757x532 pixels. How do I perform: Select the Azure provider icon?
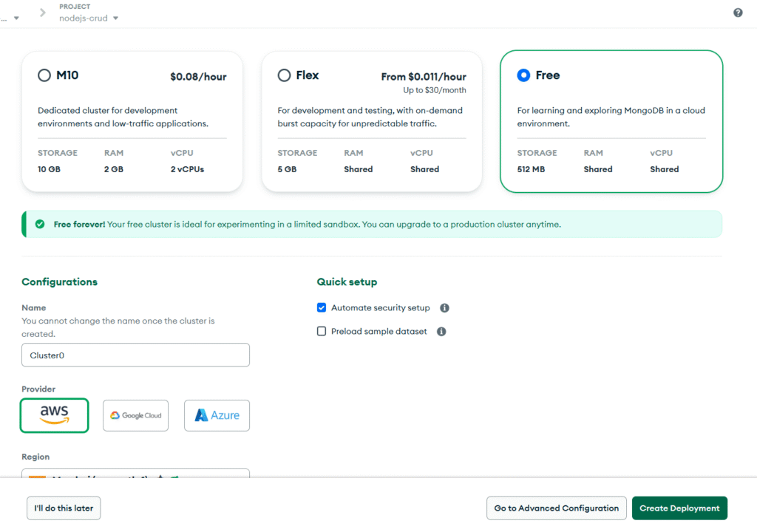tap(217, 415)
